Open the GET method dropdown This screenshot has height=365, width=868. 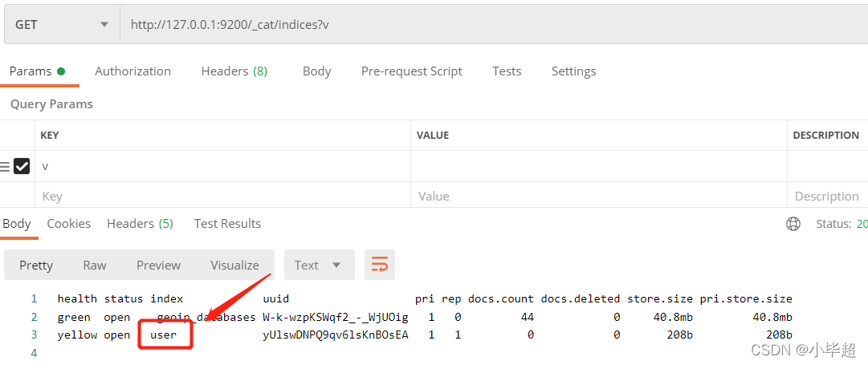62,25
